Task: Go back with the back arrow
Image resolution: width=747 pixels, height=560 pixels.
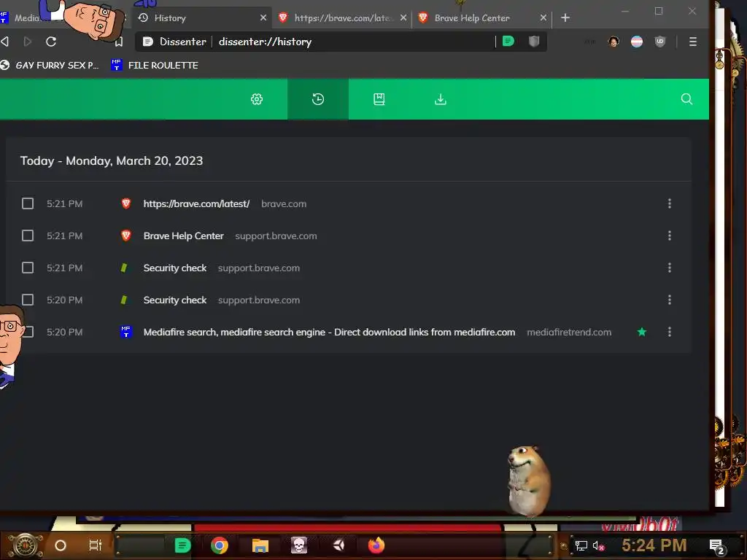Action: coord(5,42)
